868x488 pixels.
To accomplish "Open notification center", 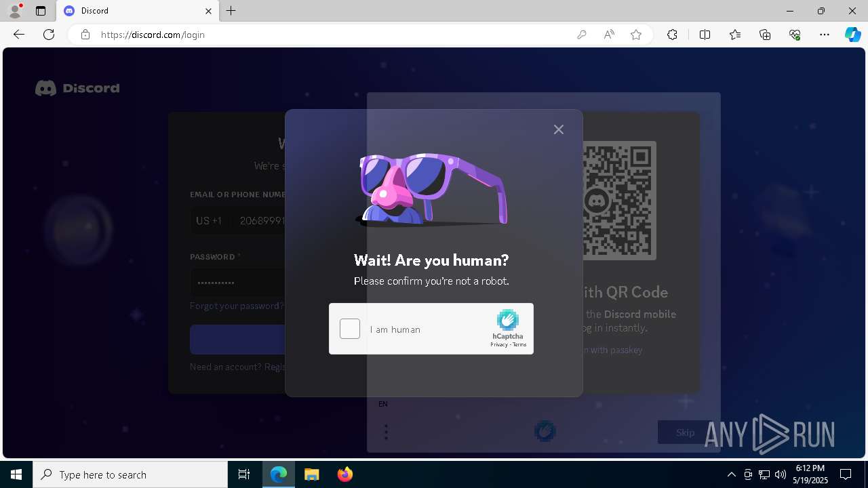I will (x=846, y=474).
